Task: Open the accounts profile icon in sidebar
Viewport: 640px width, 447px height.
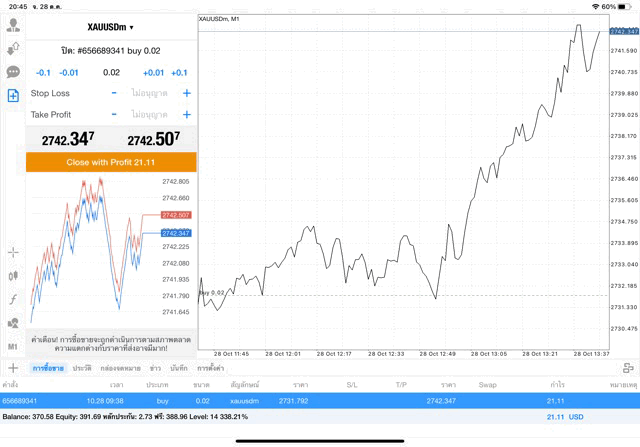Action: coord(13,25)
